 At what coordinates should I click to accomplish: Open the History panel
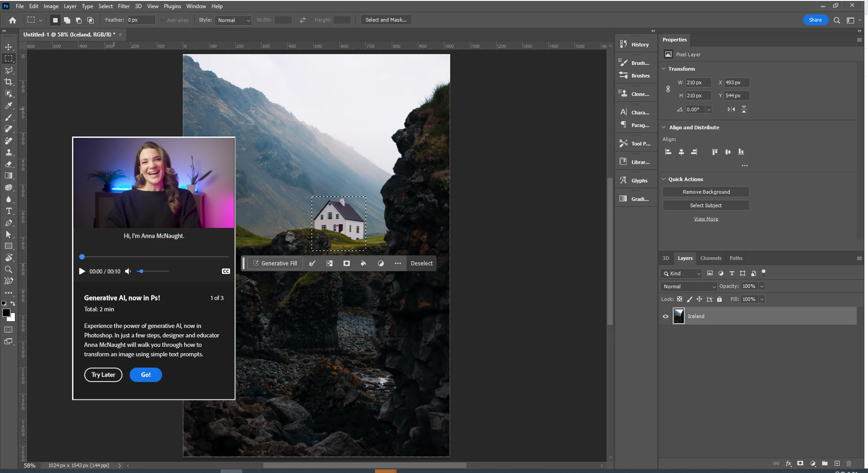(635, 44)
